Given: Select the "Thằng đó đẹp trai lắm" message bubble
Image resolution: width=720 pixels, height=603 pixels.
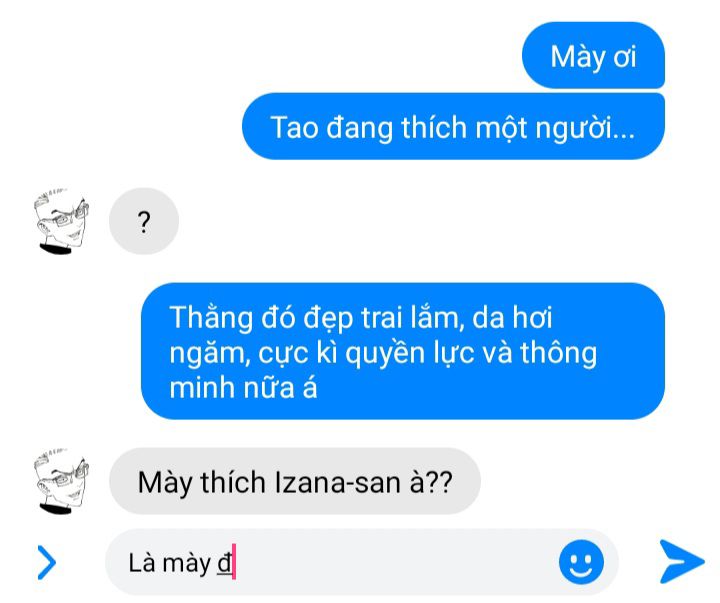Looking at the screenshot, I should pyautogui.click(x=403, y=351).
